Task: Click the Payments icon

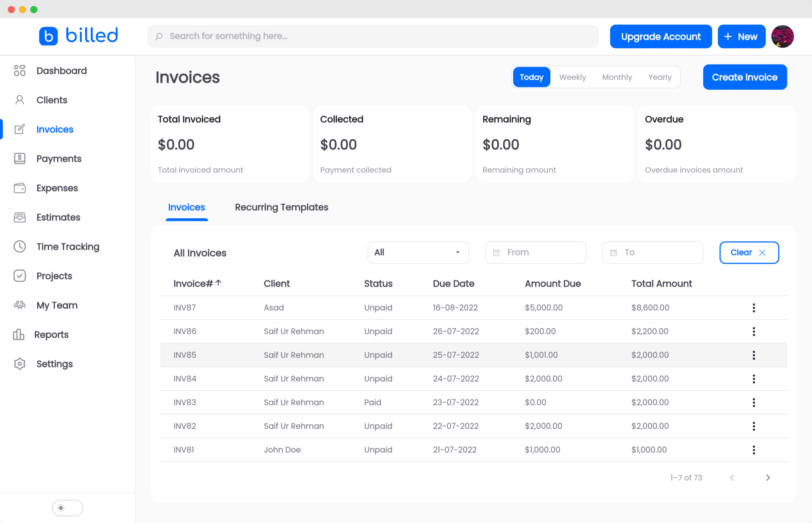Action: coord(19,158)
